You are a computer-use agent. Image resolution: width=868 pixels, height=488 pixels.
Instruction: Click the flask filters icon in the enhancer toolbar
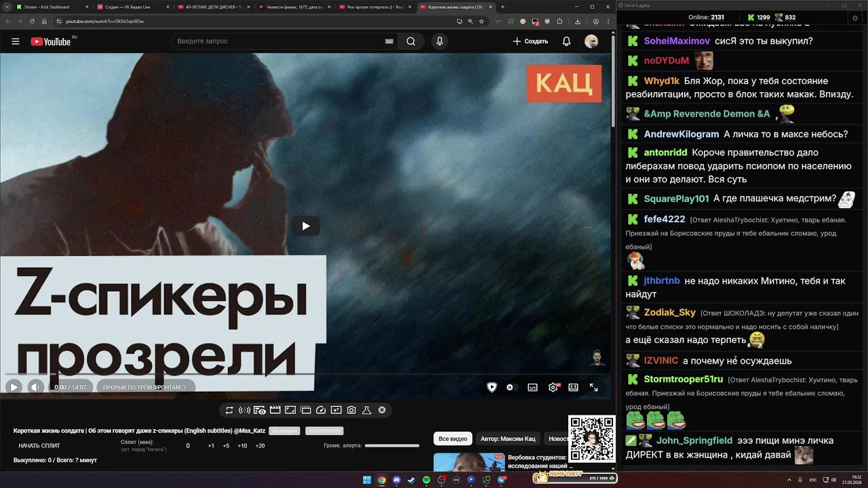366,410
